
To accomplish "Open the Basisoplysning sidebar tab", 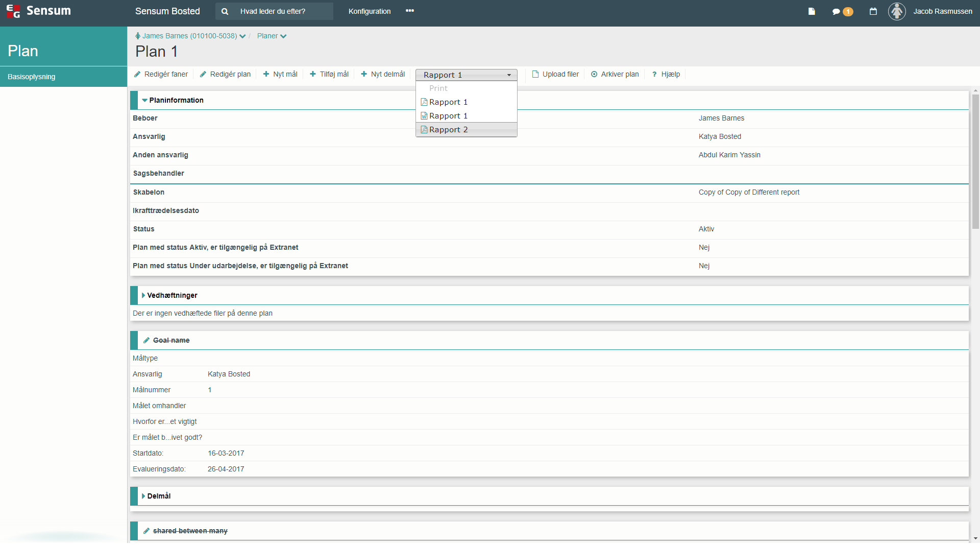I will (32, 77).
